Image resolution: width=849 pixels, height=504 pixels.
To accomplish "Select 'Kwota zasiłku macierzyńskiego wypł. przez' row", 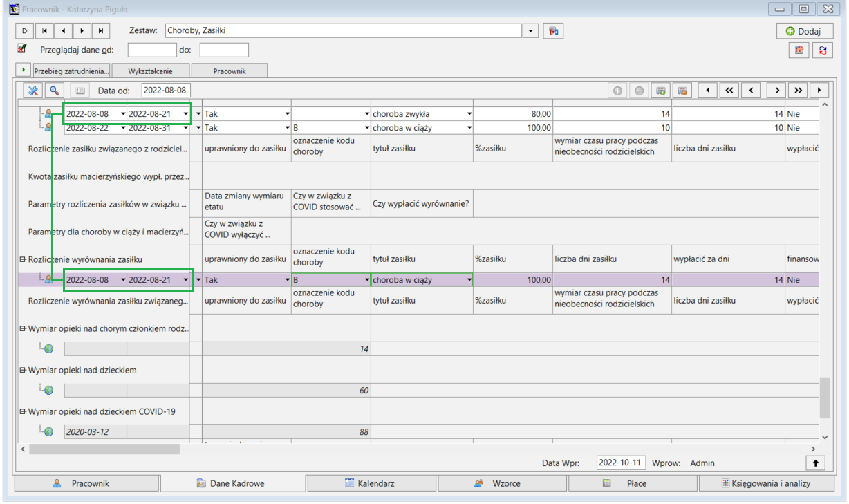I will click(107, 176).
